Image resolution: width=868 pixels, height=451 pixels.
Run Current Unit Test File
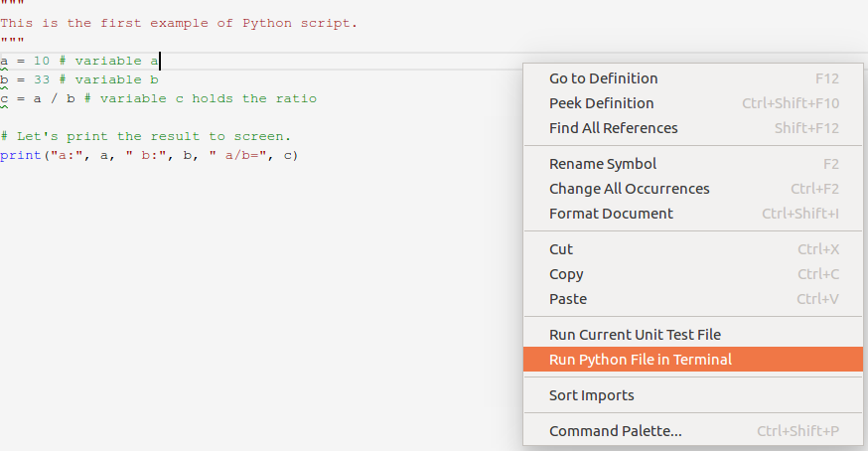tap(635, 335)
